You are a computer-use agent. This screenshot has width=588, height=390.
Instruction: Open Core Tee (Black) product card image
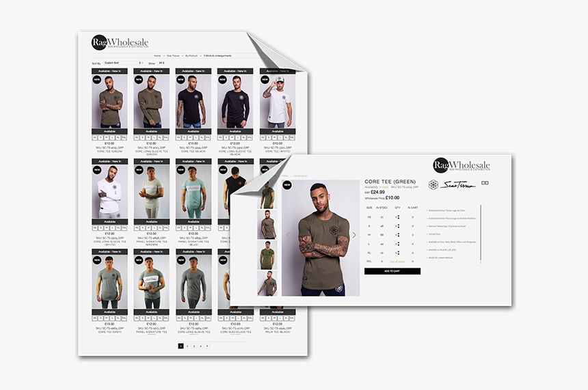(193, 102)
